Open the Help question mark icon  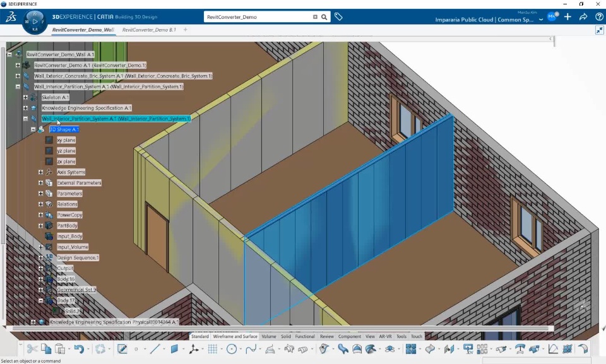(x=599, y=17)
